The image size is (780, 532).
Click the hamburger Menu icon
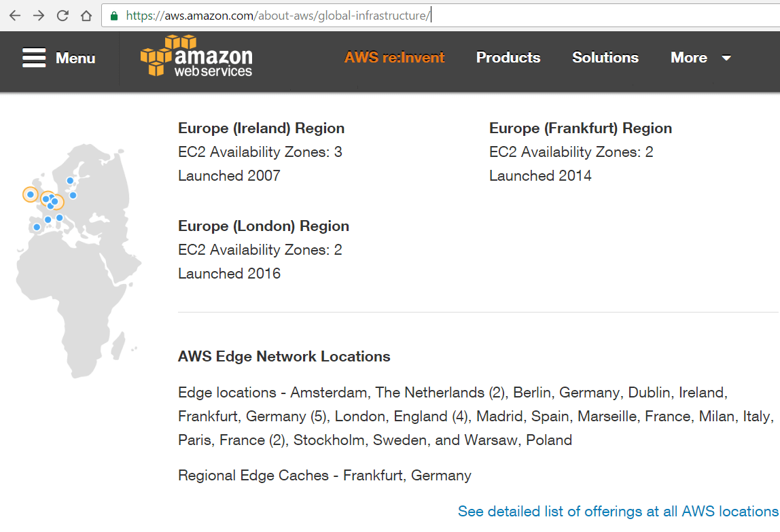pos(34,58)
